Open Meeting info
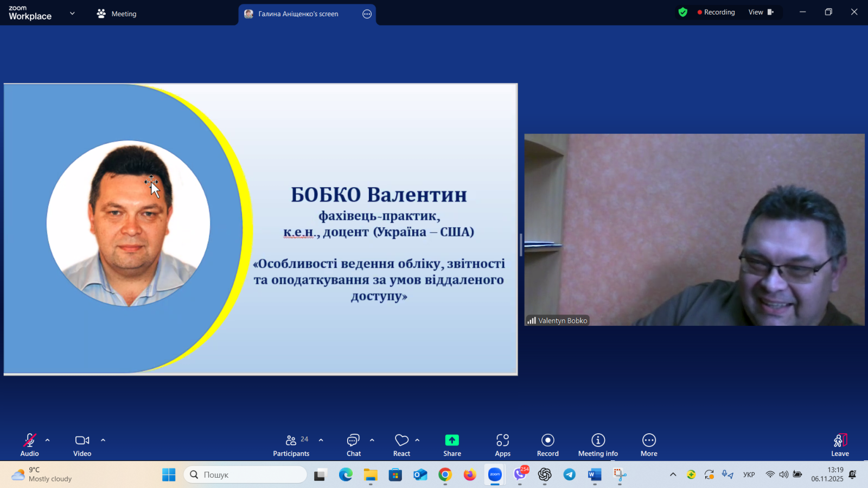868x488 pixels. point(598,445)
